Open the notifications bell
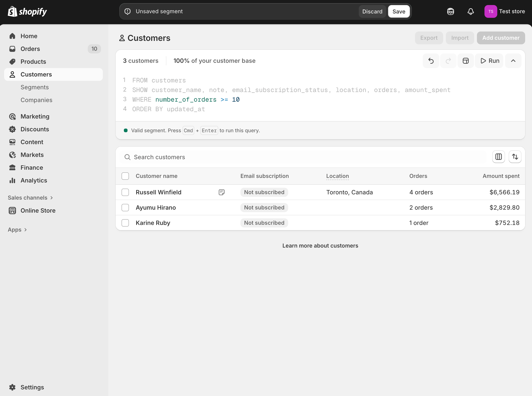This screenshot has width=532, height=396. pos(471,11)
